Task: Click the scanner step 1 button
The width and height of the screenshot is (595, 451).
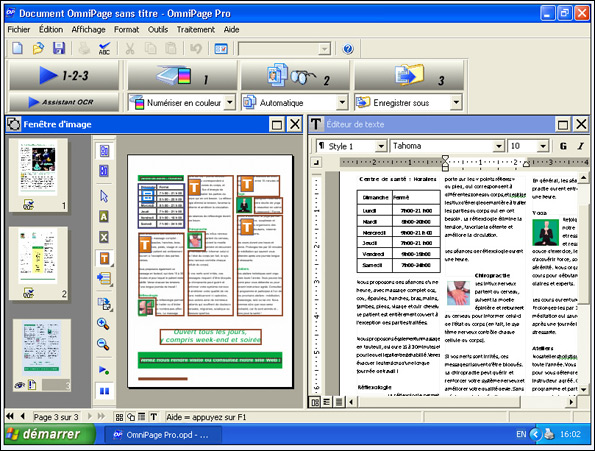Action: pyautogui.click(x=182, y=75)
